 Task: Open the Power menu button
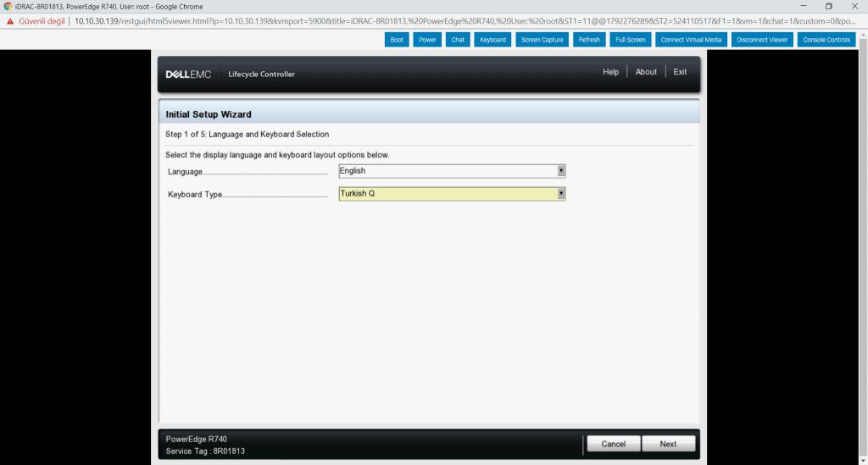427,40
